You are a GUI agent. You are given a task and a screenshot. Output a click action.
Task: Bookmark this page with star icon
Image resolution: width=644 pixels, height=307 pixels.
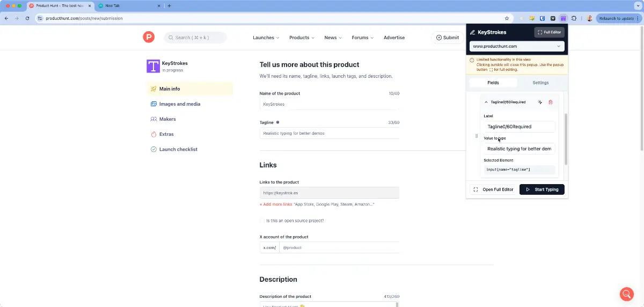click(x=507, y=18)
